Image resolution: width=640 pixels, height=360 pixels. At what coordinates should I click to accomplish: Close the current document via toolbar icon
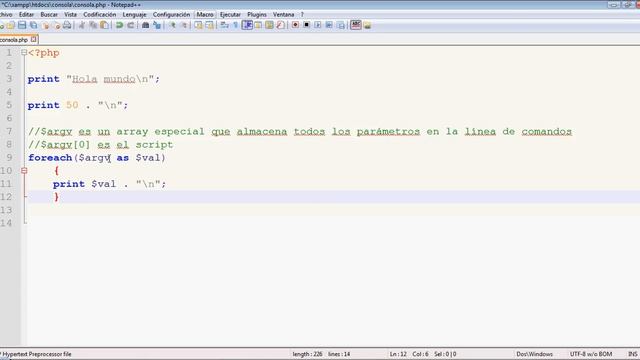[45, 25]
